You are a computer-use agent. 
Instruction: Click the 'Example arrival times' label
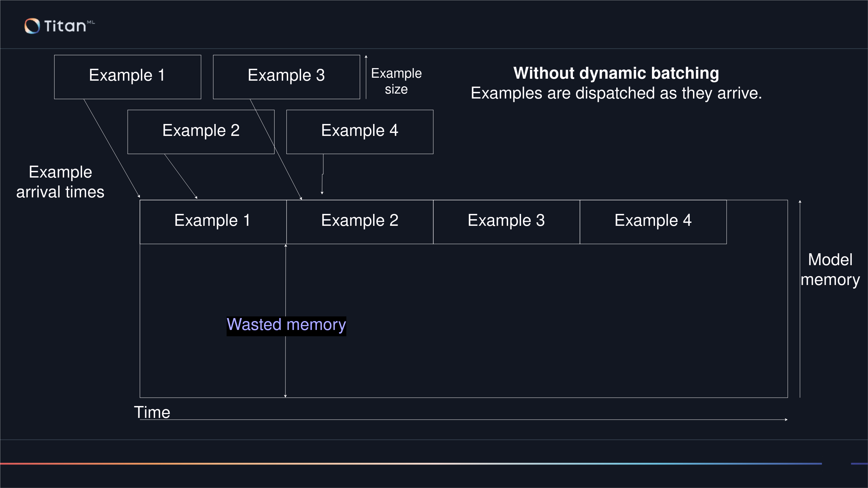(x=60, y=182)
